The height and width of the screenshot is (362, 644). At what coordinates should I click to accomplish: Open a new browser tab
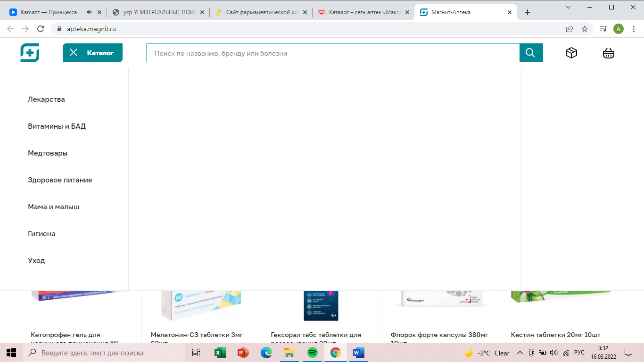pyautogui.click(x=528, y=12)
